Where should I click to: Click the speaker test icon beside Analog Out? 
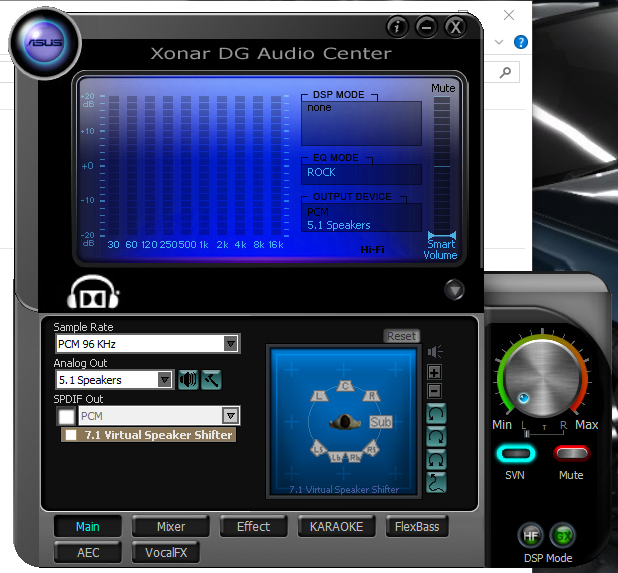pyautogui.click(x=188, y=380)
